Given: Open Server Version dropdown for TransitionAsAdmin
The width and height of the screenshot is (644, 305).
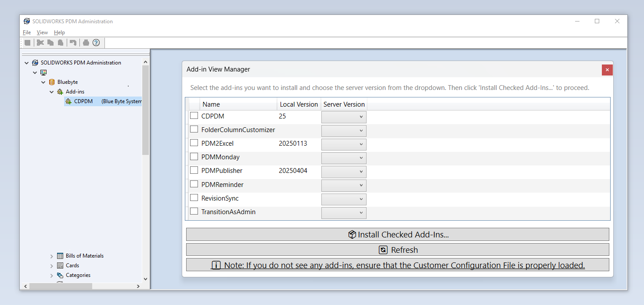Looking at the screenshot, I should click(344, 213).
